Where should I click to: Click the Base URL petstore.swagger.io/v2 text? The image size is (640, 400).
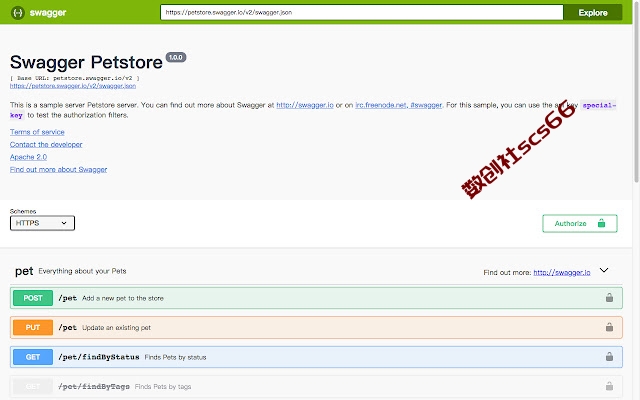(75, 78)
